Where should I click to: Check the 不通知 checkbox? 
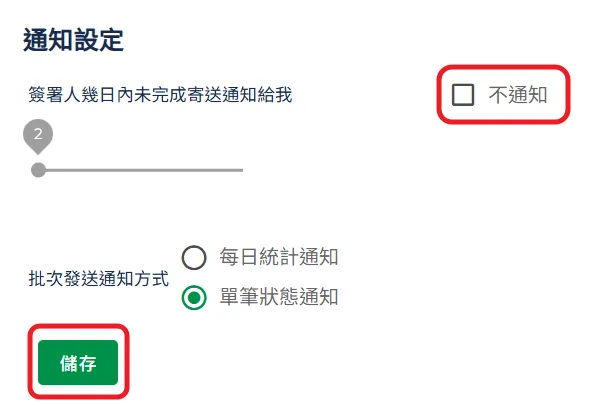click(x=463, y=95)
